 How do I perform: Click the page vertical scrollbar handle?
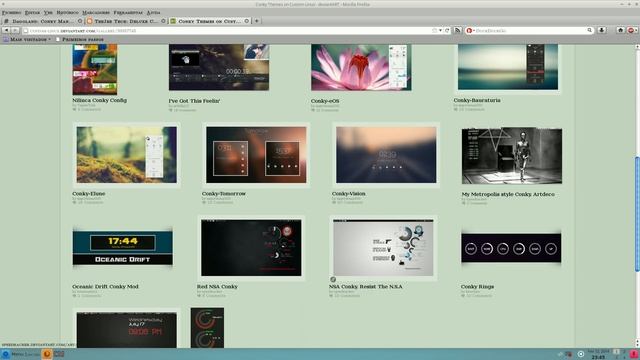click(637, 214)
